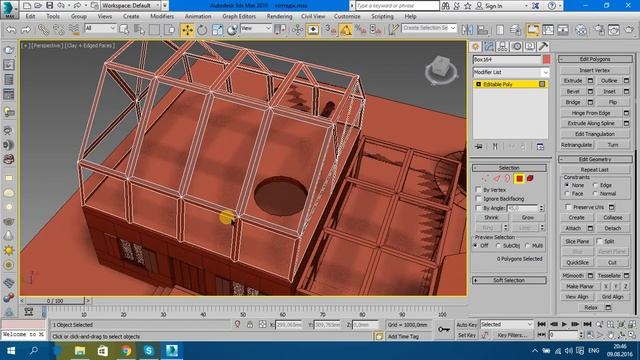The image size is (640, 360).
Task: Click the timeline slider at 0 / 100
Action: tap(55, 301)
